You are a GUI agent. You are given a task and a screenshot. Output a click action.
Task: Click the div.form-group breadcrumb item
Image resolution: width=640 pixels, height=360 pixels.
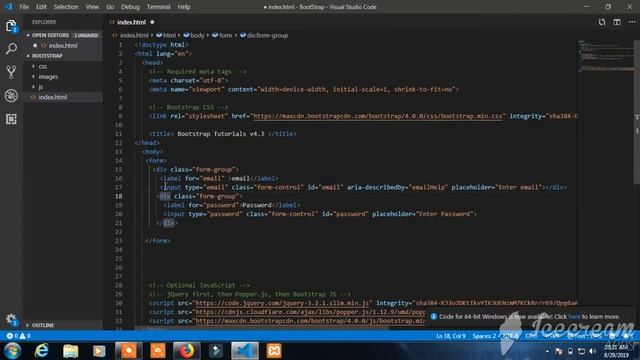click(x=264, y=36)
